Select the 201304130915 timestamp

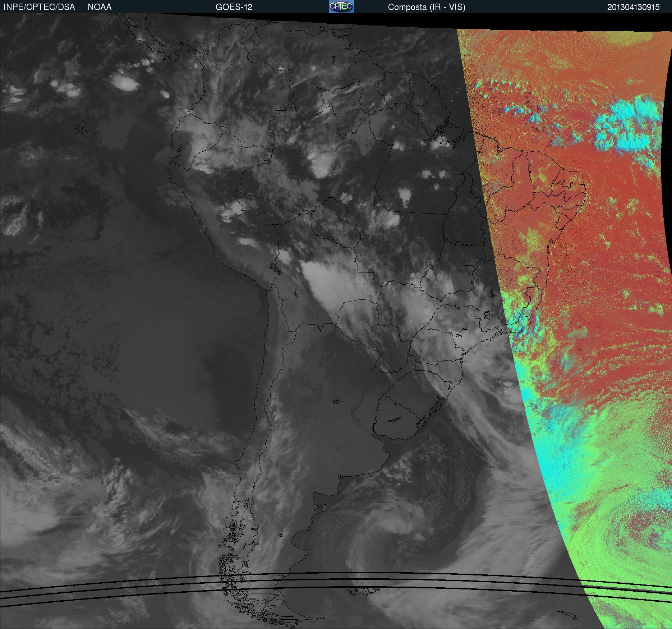click(x=634, y=7)
